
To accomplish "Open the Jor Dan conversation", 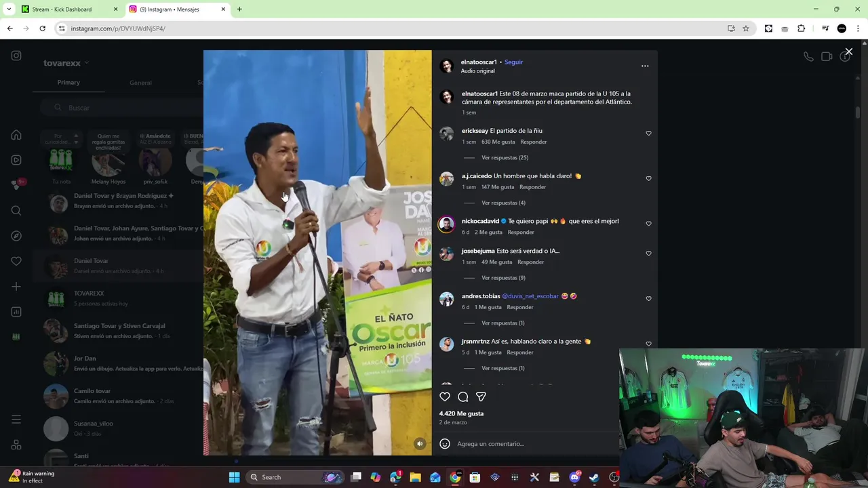I will coord(119,363).
